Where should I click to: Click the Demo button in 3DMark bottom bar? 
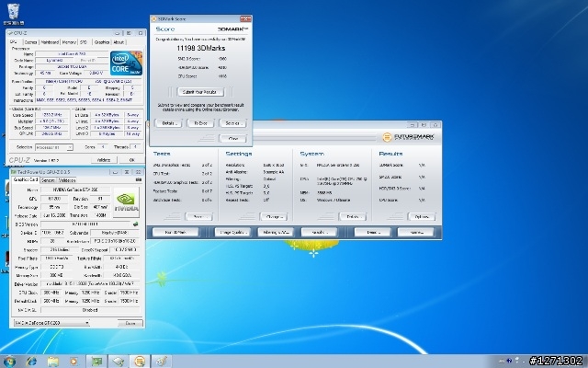(372, 232)
